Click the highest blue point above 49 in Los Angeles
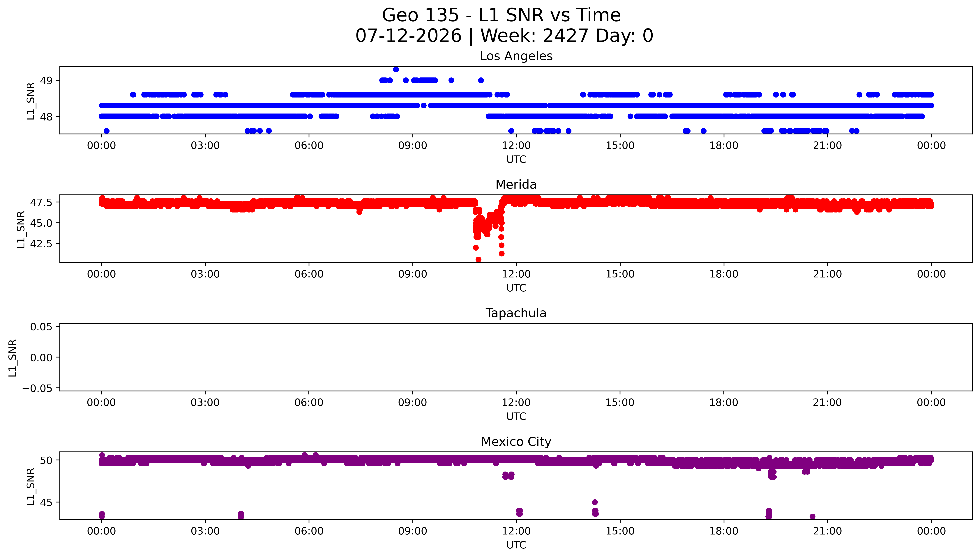980x558 pixels. (396, 69)
